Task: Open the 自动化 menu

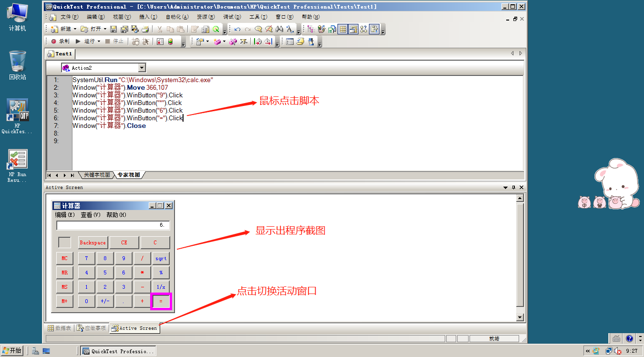Action: click(x=176, y=17)
